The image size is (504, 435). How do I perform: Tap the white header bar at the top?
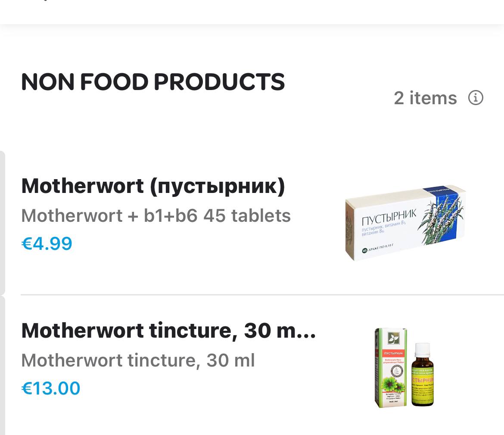(x=252, y=12)
